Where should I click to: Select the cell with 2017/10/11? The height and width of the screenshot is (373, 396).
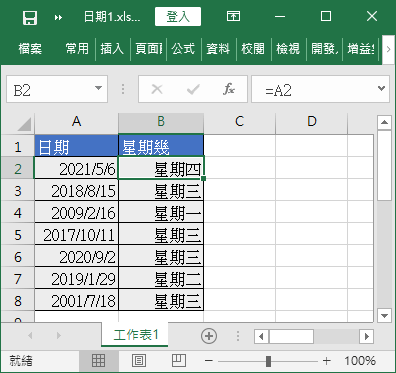[76, 235]
